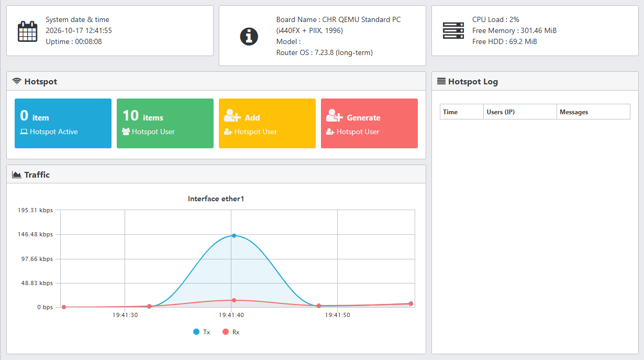Click the Rx data point at 19:41:40
The height and width of the screenshot is (360, 644).
coord(234,300)
